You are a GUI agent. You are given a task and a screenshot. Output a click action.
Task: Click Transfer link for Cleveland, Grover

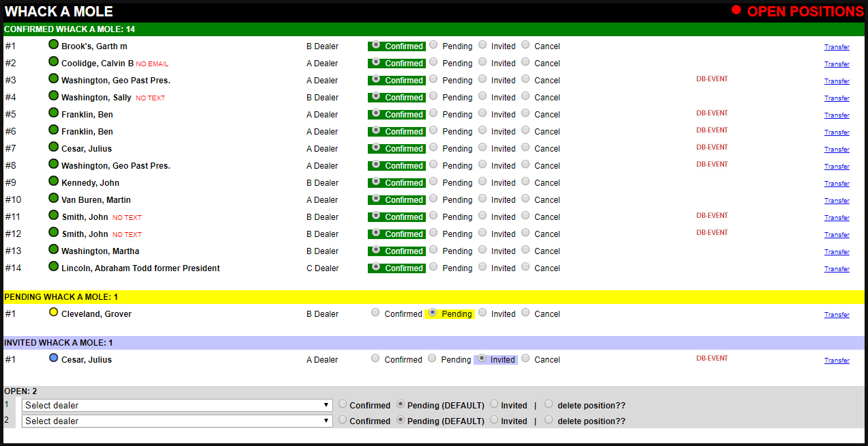click(837, 315)
